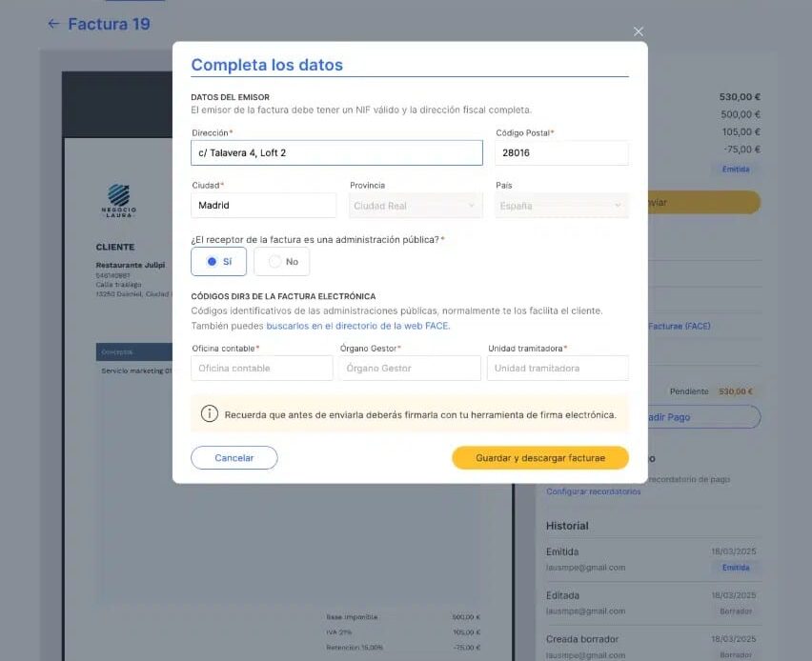Open the Provincia dropdown
Image resolution: width=812 pixels, height=661 pixels.
point(416,206)
